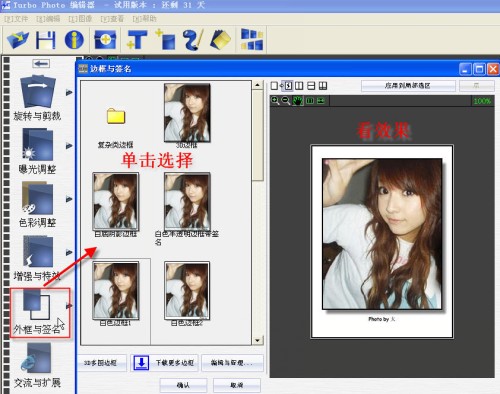Image resolution: width=500 pixels, height=394 pixels.
Task: Click the frame list scroll up arrow
Action: [x=257, y=85]
